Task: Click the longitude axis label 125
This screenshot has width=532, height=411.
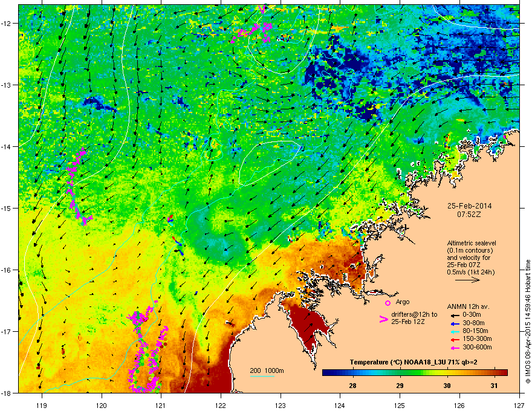Action: tap(400, 405)
